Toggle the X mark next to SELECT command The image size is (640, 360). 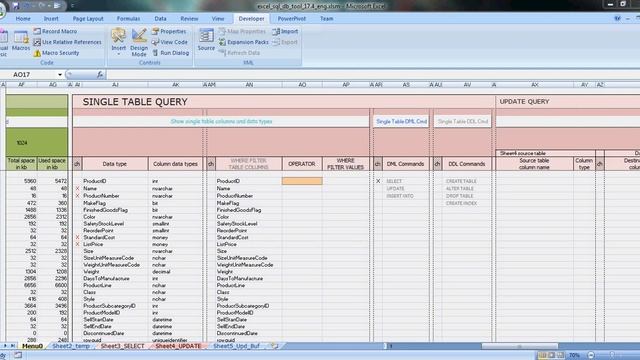click(x=378, y=181)
